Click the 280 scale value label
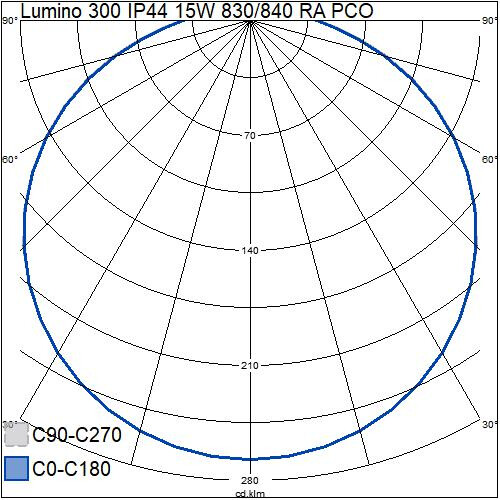 point(250,480)
